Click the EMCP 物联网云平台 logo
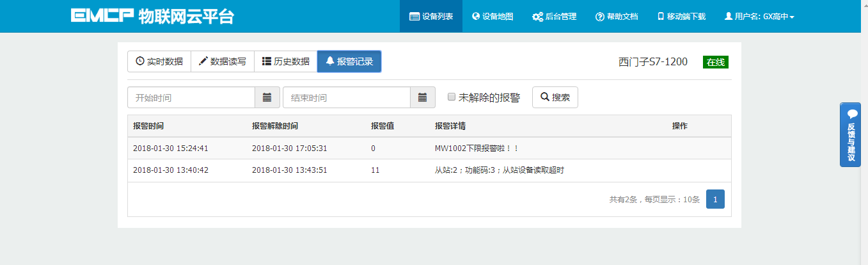Viewport: 868px width, 265px height. tap(152, 16)
